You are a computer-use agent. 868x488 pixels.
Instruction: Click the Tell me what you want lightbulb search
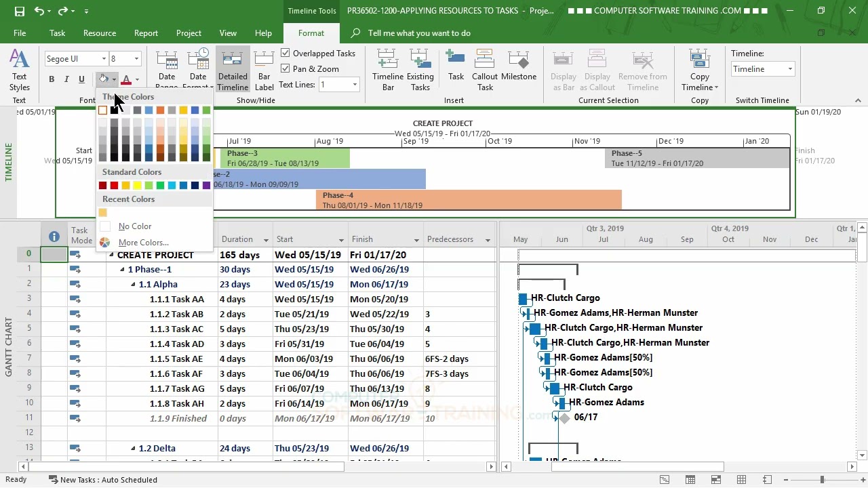coord(356,33)
